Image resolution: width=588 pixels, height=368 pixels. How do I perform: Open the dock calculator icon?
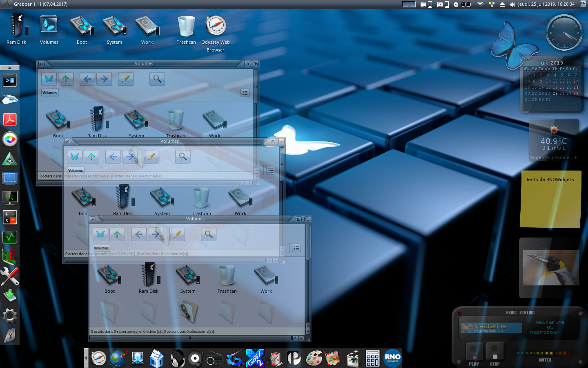(x=372, y=358)
